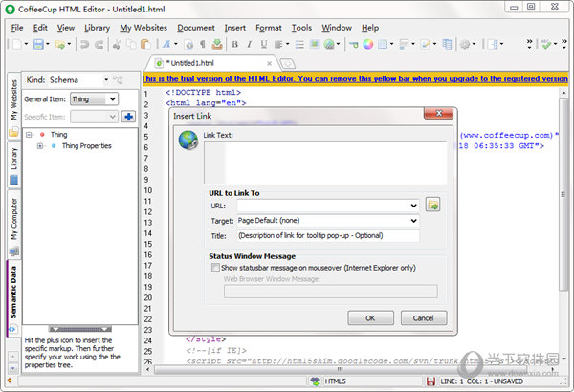The width and height of the screenshot is (574, 392).
Task: Open a new tab next to Untitled1.html
Action: click(288, 64)
